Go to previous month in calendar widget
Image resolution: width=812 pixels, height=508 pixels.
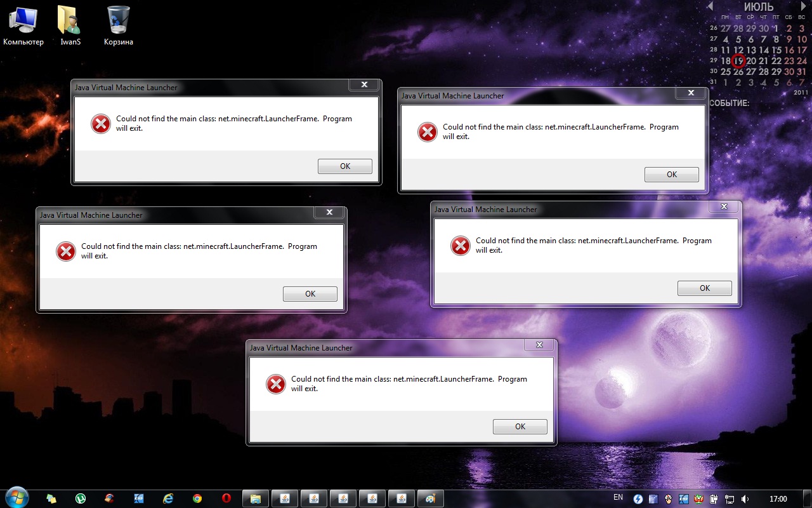pyautogui.click(x=710, y=6)
